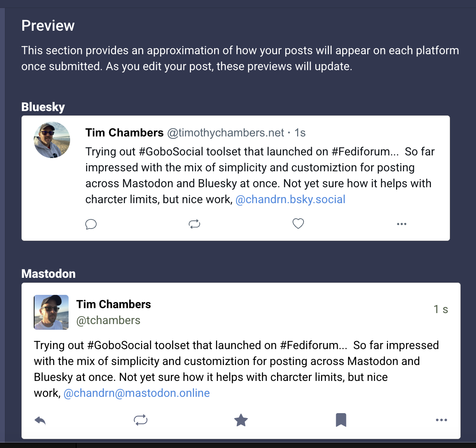Viewport: 476px width, 448px height.
Task: Click the Tim Chambers name in Bluesky preview
Action: point(124,133)
